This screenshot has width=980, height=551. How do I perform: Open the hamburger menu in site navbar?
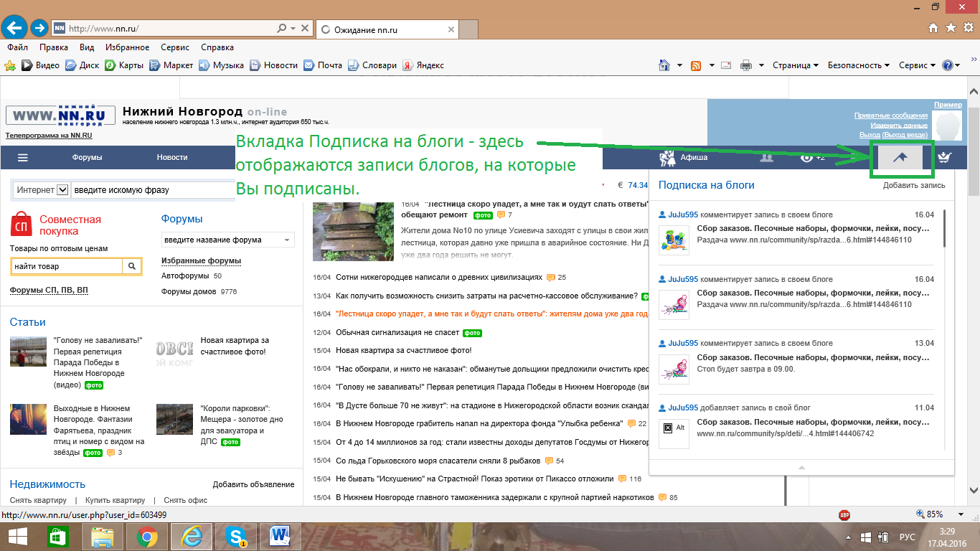click(x=23, y=157)
